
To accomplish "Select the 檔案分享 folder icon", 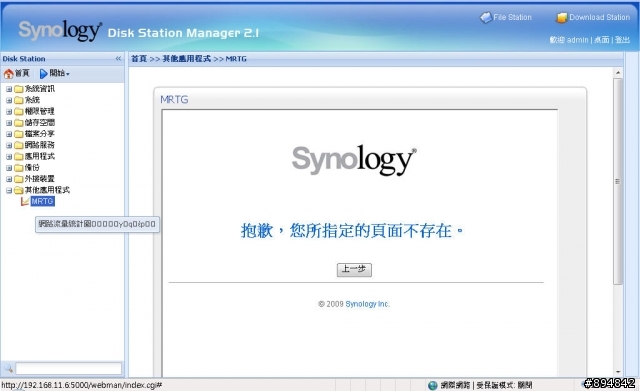I will (19, 134).
